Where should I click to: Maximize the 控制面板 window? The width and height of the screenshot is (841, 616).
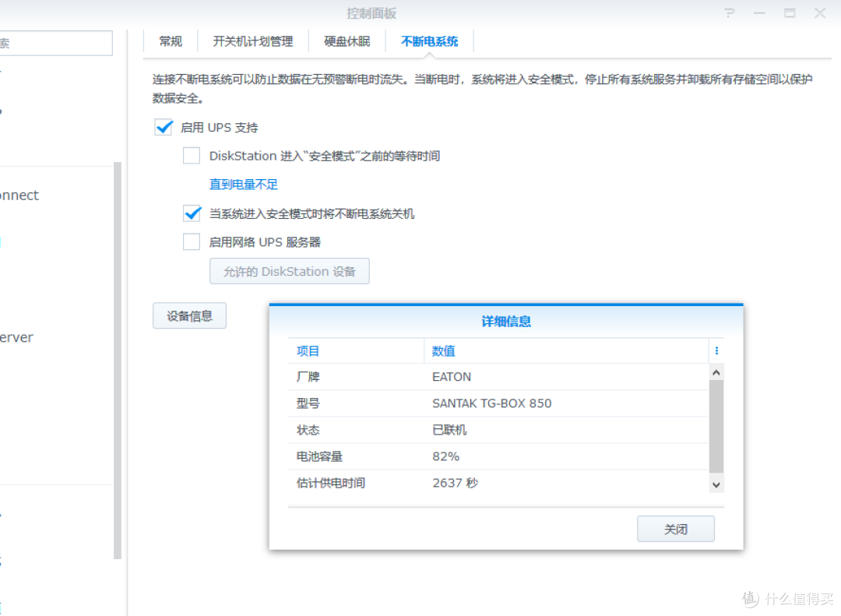[x=790, y=13]
